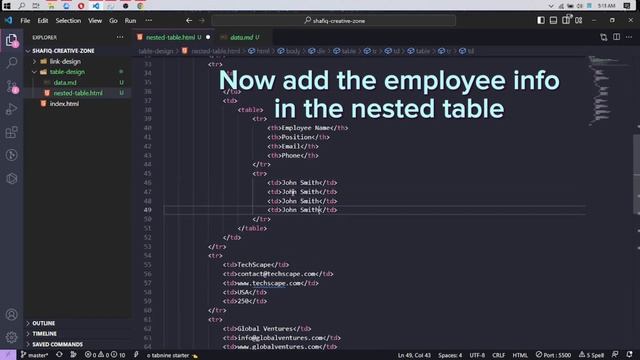Image resolution: width=640 pixels, height=360 pixels.
Task: Open the Run menu
Action: [130, 20]
